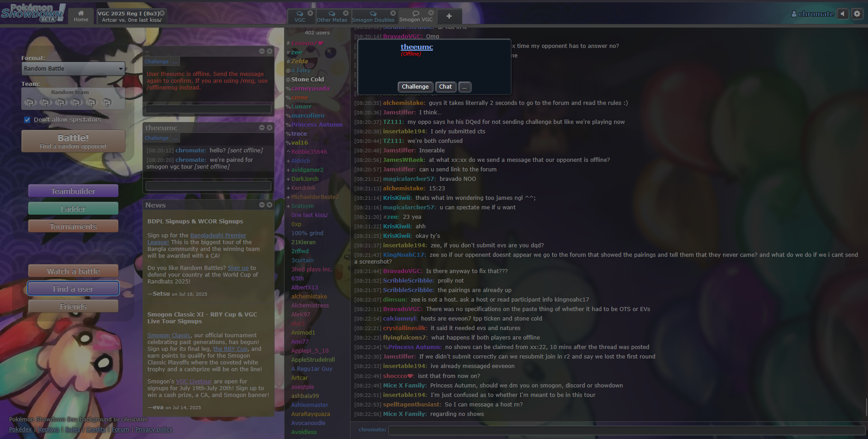The height and width of the screenshot is (439, 868).
Task: Select user Princess Autumn in user list
Action: [x=317, y=125]
